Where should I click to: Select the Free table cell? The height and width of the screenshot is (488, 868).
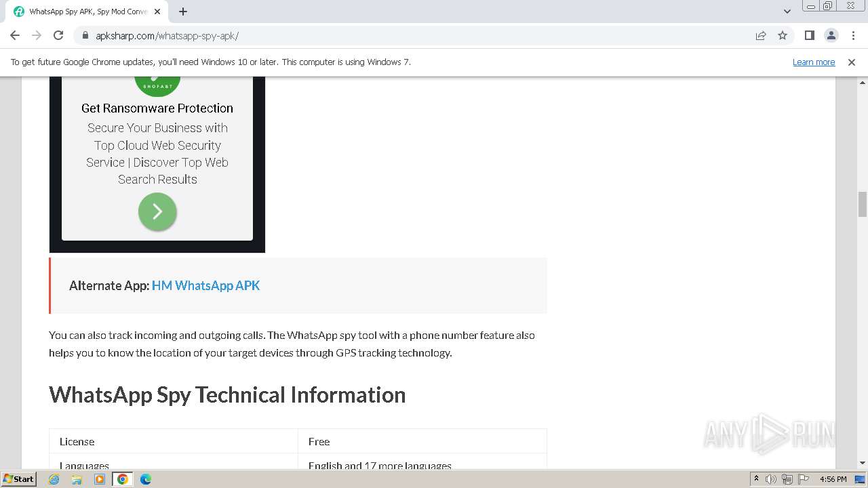coord(422,441)
